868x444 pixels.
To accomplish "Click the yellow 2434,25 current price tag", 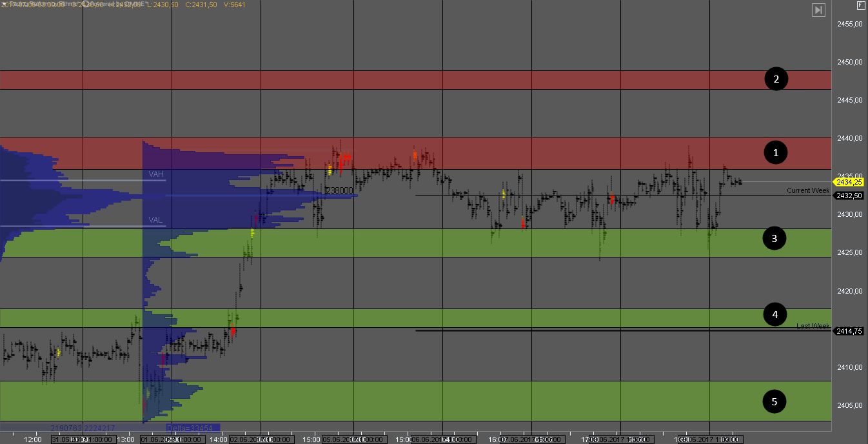I will [x=849, y=183].
